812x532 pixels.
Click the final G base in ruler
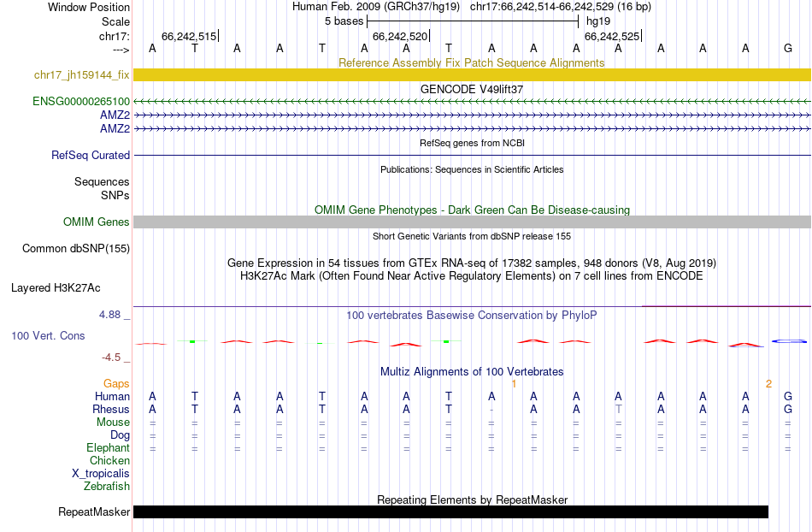click(788, 48)
